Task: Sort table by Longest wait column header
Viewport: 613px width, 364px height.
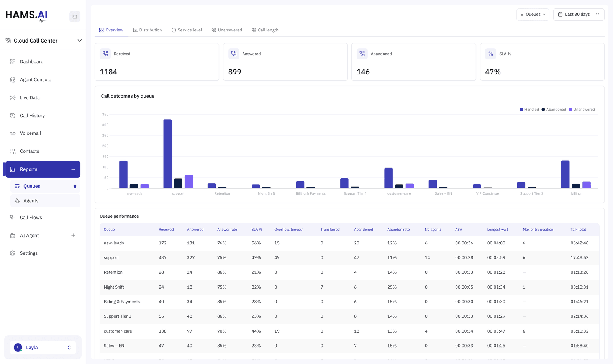Action: click(x=498, y=230)
